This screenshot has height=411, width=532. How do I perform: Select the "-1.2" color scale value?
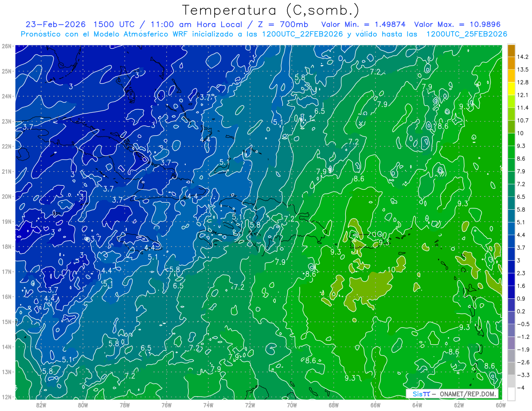click(523, 337)
